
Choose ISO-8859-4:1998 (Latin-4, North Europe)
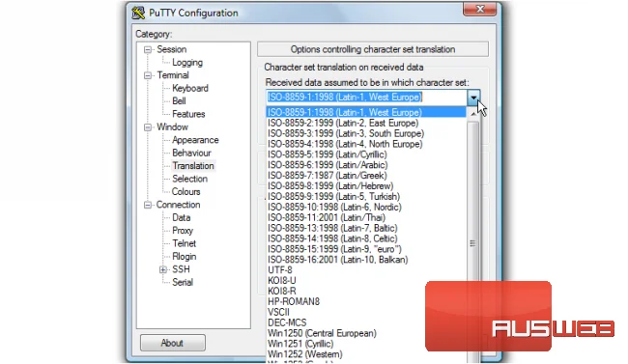[x=366, y=144]
